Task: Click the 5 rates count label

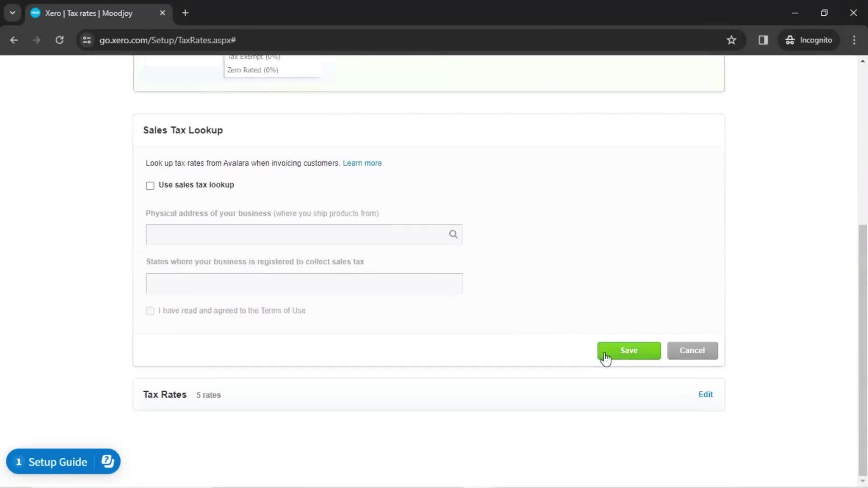Action: pos(208,395)
